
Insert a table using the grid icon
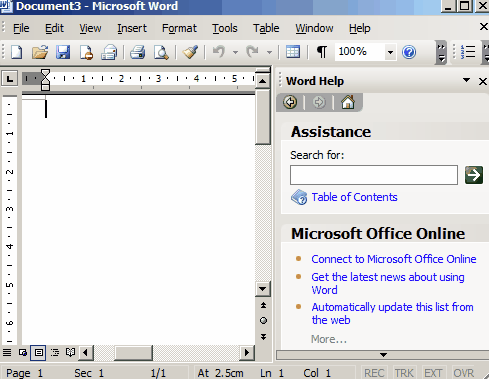point(293,52)
